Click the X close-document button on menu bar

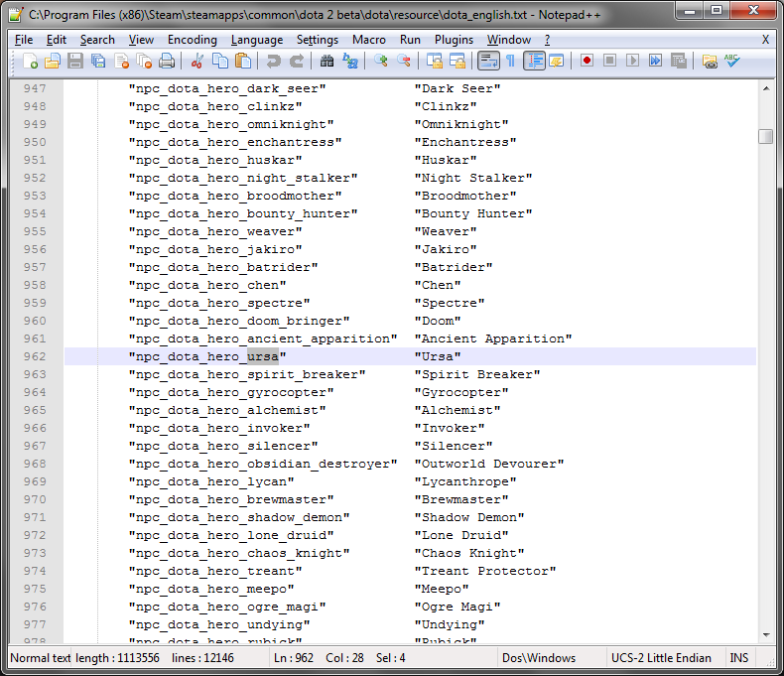tap(765, 40)
